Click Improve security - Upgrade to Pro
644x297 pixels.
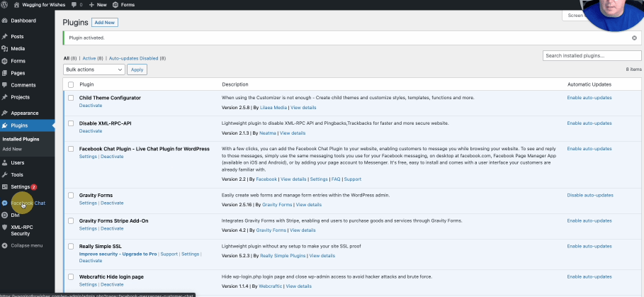(118, 254)
